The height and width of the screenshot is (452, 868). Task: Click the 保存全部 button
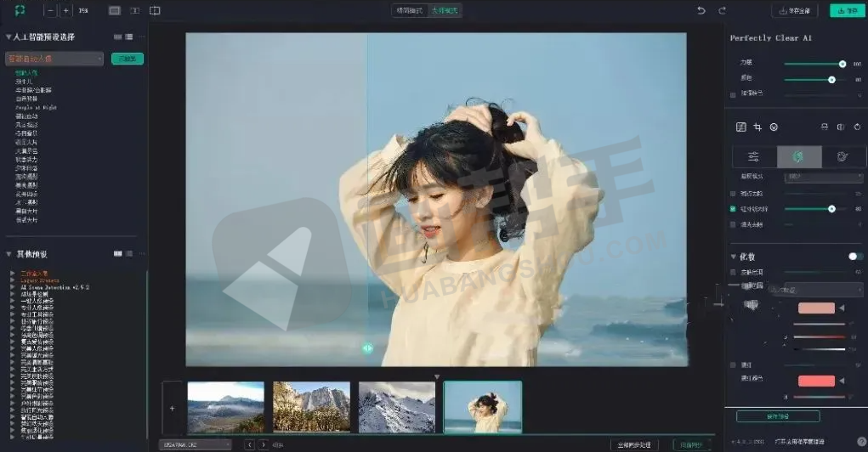[794, 10]
